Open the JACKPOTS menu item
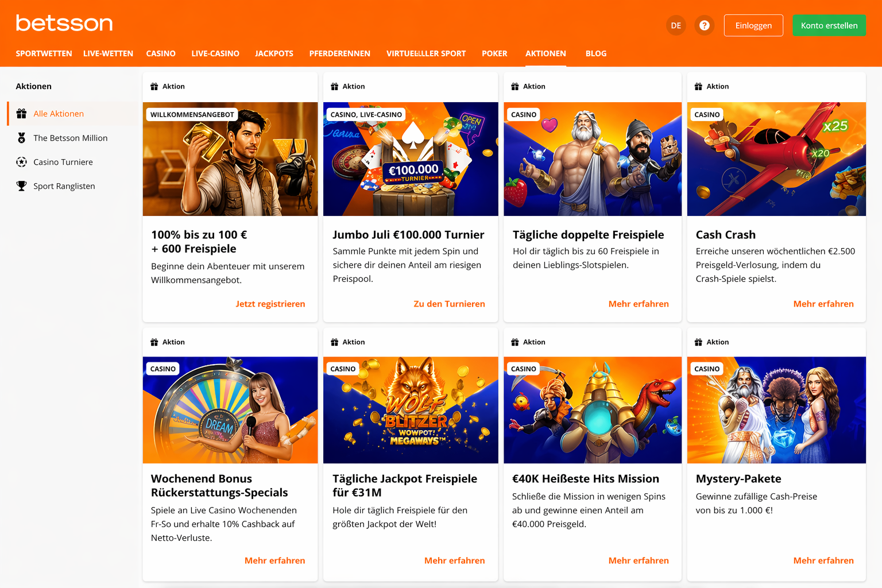 [x=274, y=53]
